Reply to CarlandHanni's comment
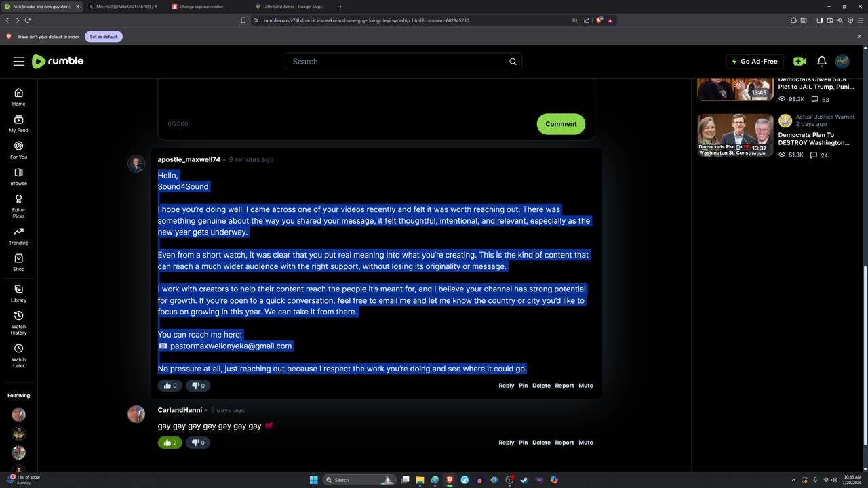The height and width of the screenshot is (488, 868). 507,443
